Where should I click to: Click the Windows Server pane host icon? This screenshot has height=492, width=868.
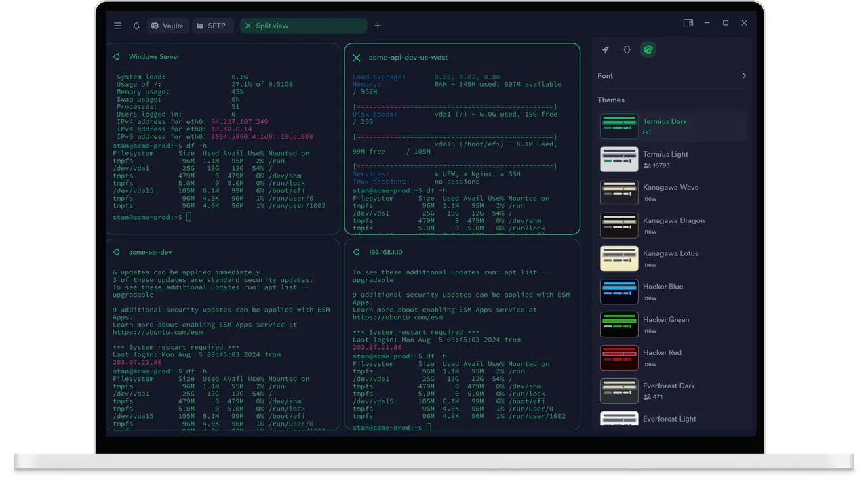117,57
